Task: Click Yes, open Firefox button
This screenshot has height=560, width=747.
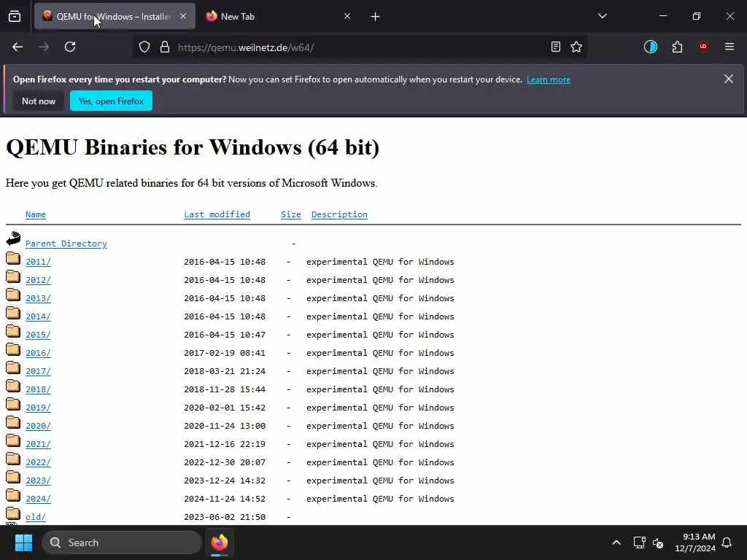Action: (x=111, y=101)
